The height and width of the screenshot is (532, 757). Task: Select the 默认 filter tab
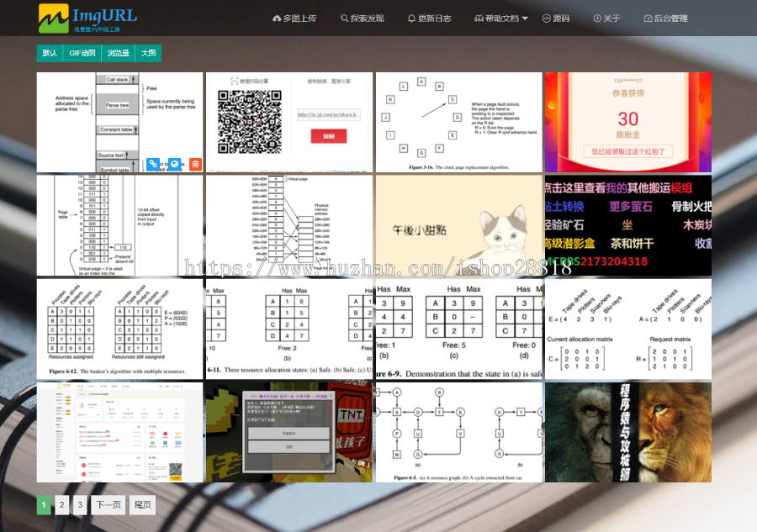[50, 53]
